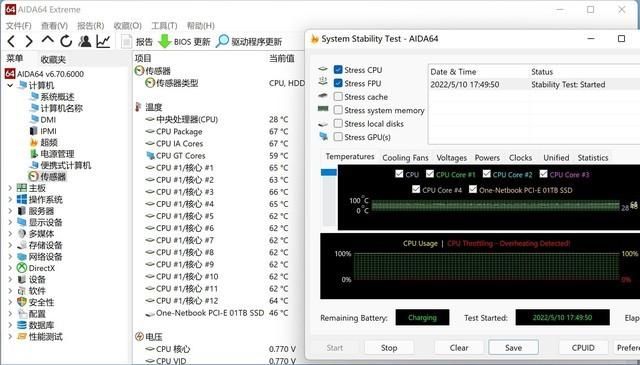Click the BIOS 更新 green arrow button
Screen dimensions: 640x365
(x=184, y=42)
